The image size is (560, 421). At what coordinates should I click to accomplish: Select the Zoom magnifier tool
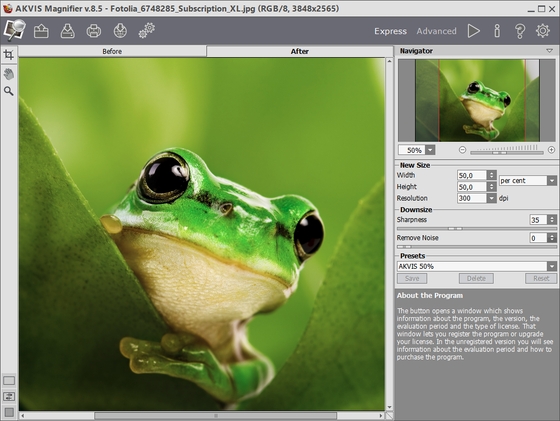coord(9,91)
